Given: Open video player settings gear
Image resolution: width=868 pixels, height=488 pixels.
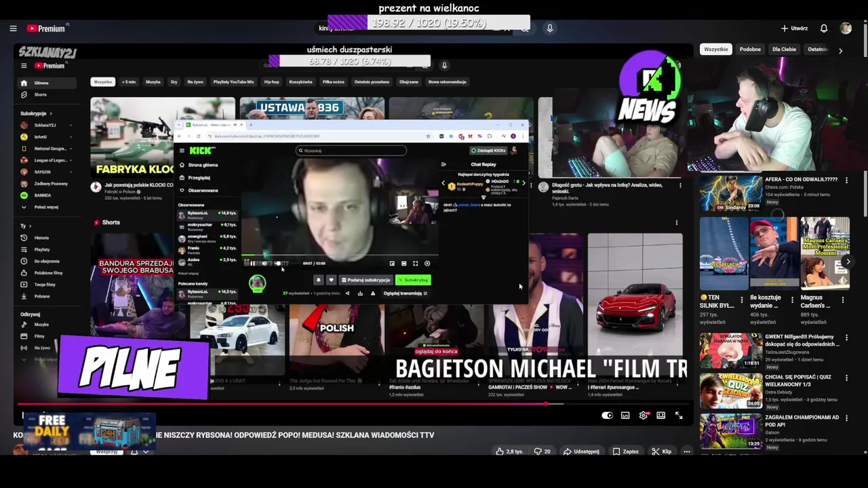Looking at the screenshot, I should tap(643, 415).
